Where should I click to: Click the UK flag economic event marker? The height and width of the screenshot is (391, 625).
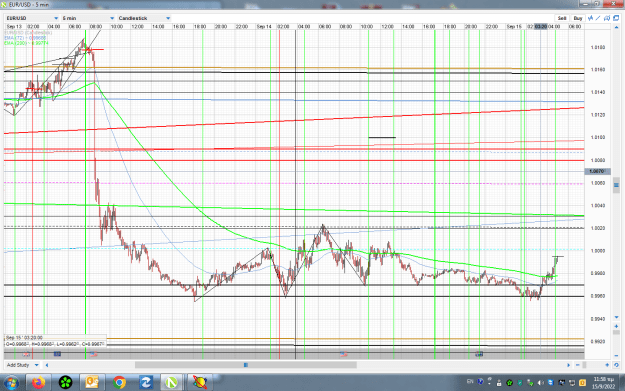tap(26, 354)
